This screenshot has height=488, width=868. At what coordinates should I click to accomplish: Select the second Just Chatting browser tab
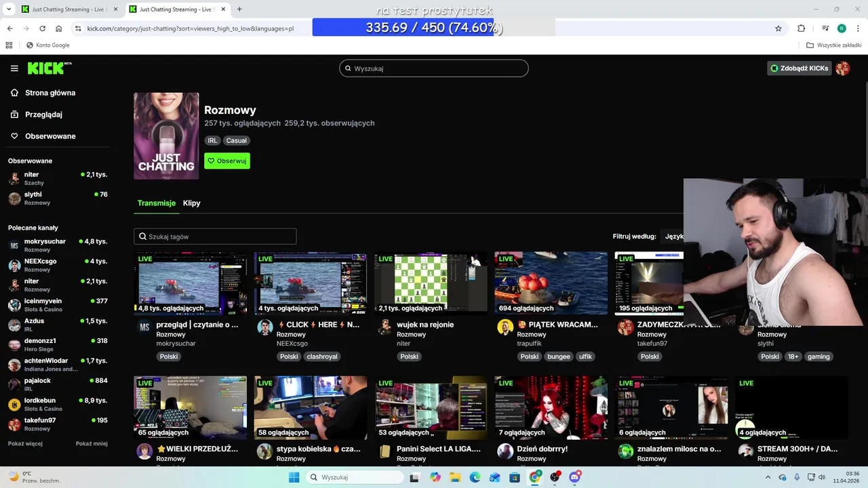tap(176, 9)
